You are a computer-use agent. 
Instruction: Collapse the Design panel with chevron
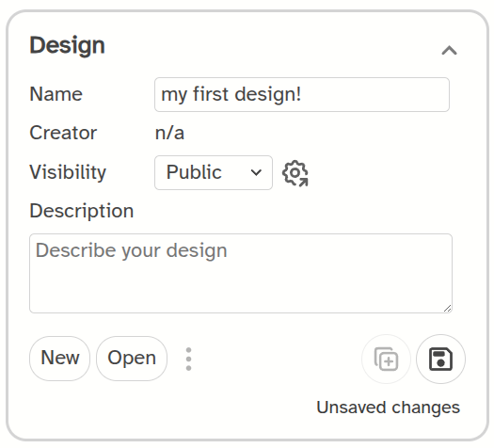coord(449,51)
